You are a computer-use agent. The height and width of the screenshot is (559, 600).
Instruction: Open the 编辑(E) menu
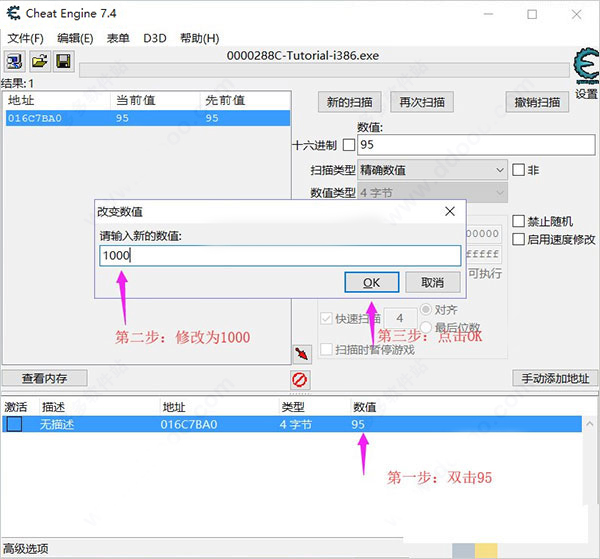(x=75, y=38)
